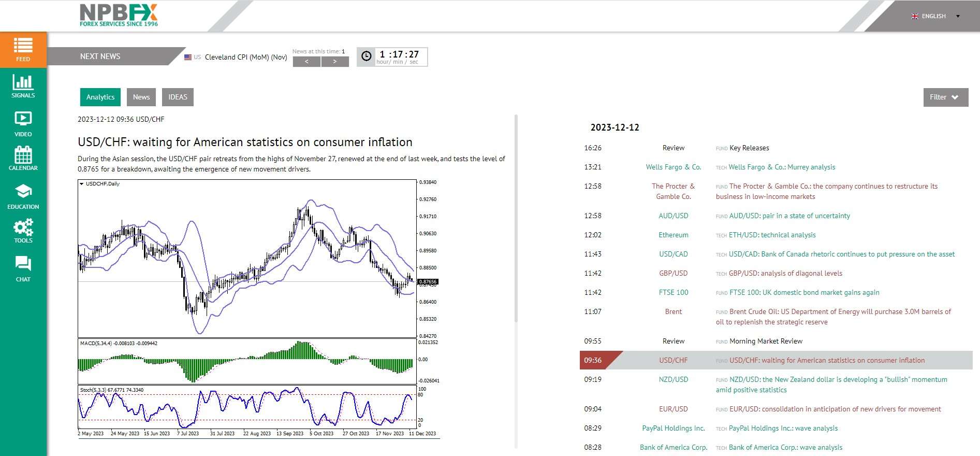This screenshot has height=456, width=980.
Task: Click the 0.87656 current price label
Action: 428,282
